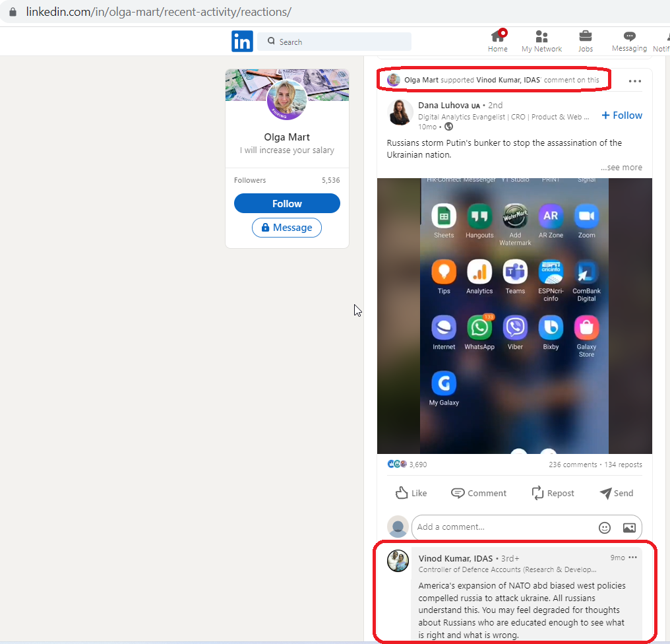Click Vinod Kumar's "Controller of Defence Accounts" headline
The height and width of the screenshot is (644, 670).
tap(507, 569)
